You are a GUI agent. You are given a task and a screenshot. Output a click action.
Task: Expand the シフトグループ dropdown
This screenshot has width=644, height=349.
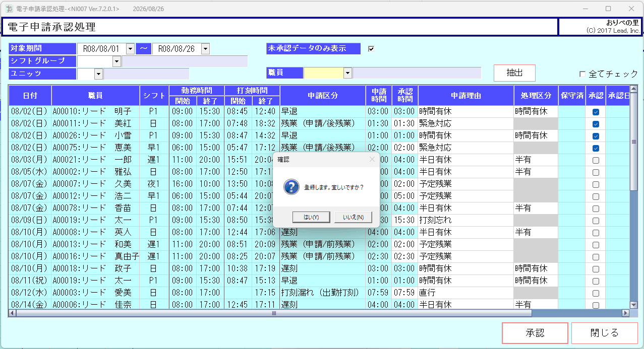click(x=116, y=61)
